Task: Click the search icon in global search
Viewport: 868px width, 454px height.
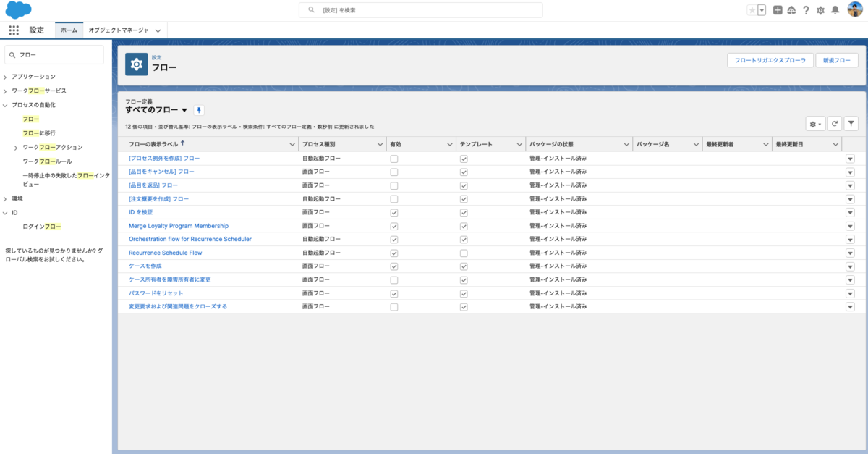Action: pos(312,10)
